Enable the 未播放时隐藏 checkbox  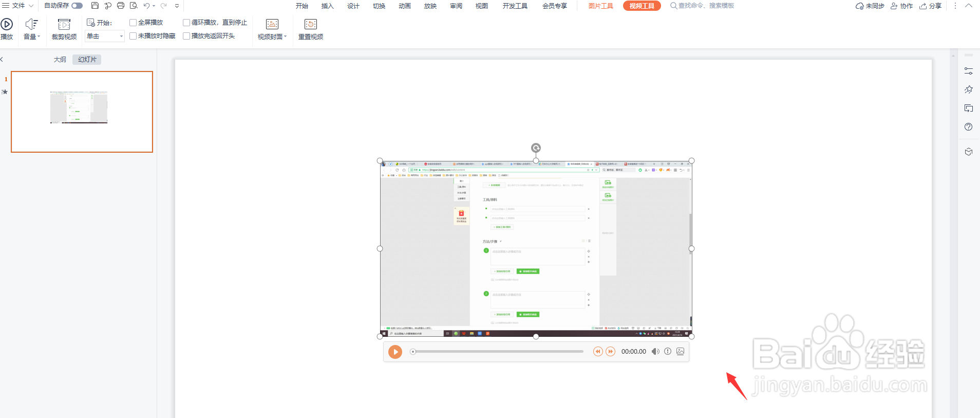tap(133, 36)
